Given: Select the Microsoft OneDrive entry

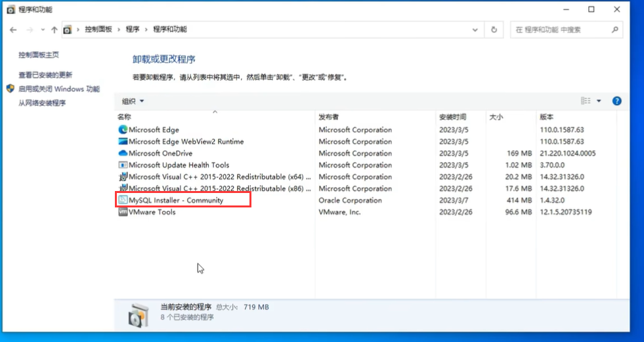Looking at the screenshot, I should (161, 153).
